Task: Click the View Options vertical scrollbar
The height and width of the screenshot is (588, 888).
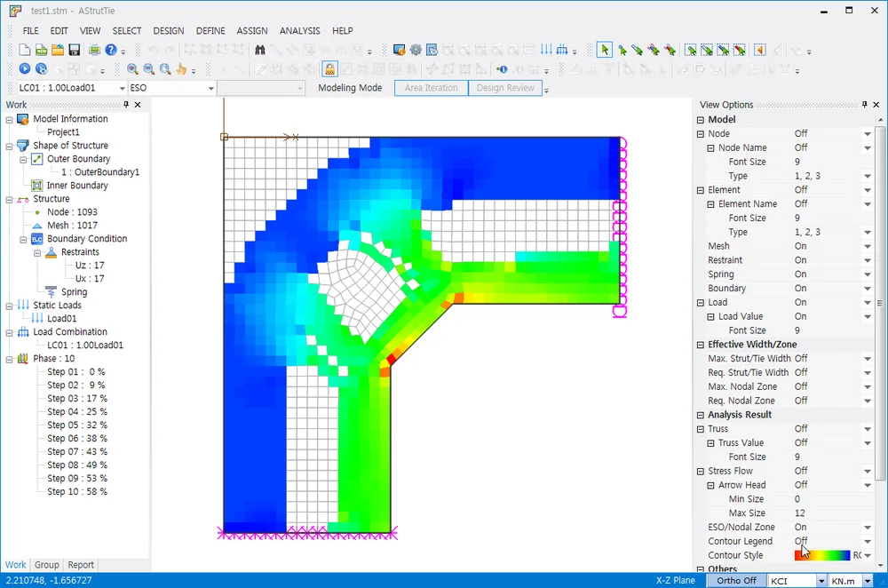Action: point(880,303)
